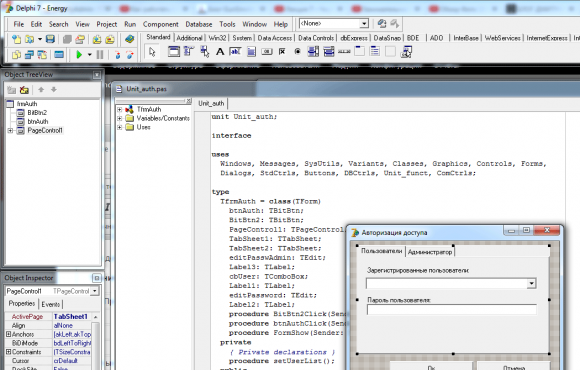Open the Project menu
This screenshot has width=580, height=370.
[x=107, y=24]
